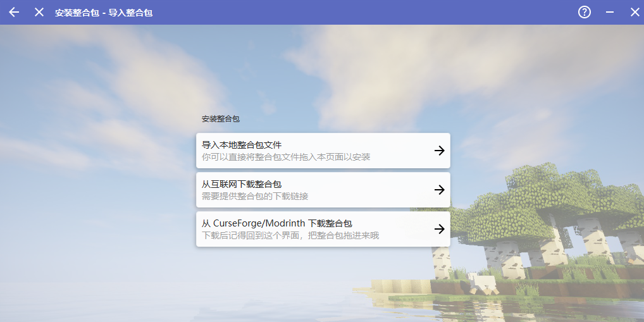Open help via the question mark icon
Viewport: 644px width, 322px height.
coord(585,12)
